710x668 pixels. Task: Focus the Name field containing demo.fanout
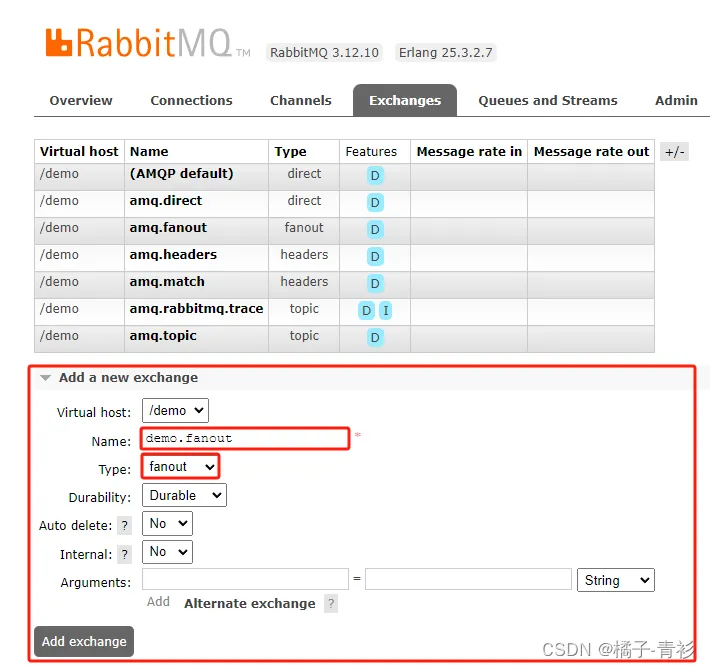click(x=245, y=438)
